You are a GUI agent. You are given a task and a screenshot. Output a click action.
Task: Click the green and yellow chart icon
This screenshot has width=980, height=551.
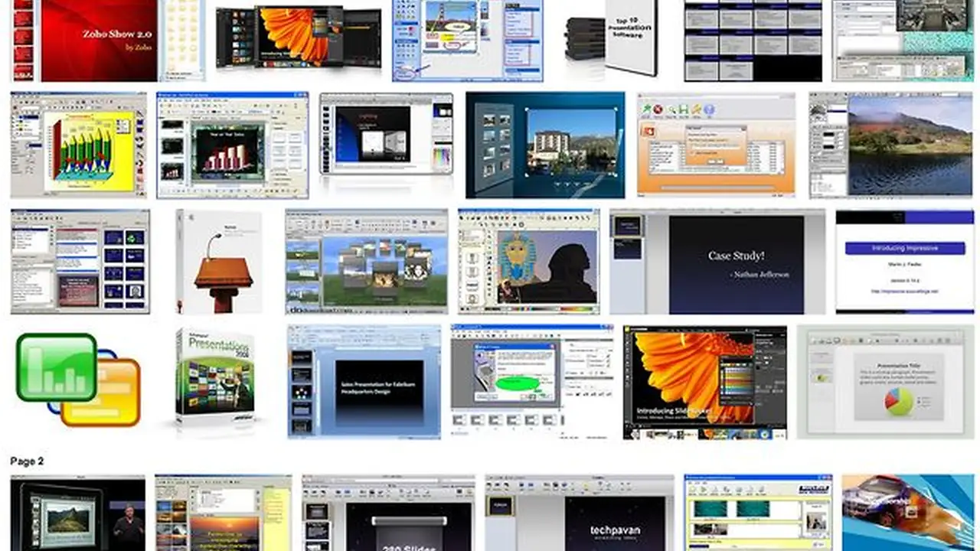(77, 380)
